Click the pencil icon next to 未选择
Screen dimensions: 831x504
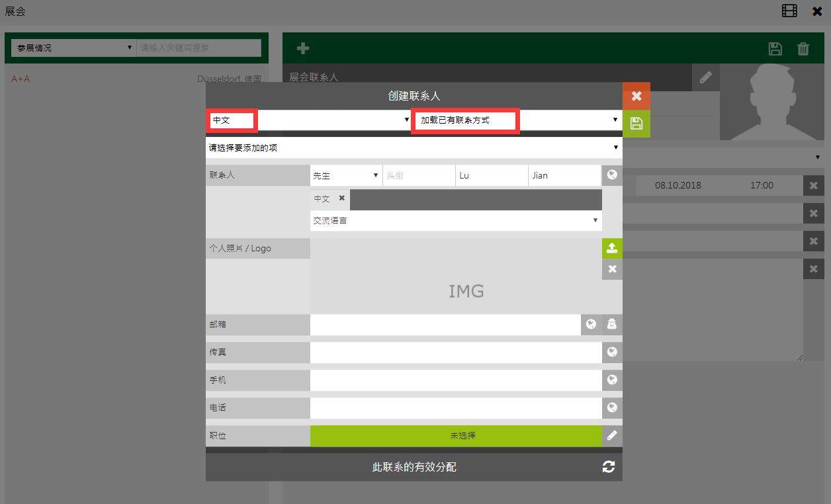tap(612, 435)
